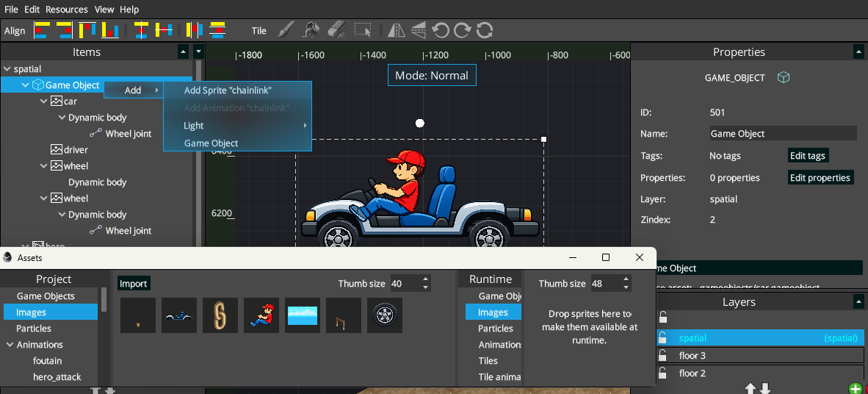This screenshot has width=868, height=394.
Task: Click the Edit properties button
Action: pyautogui.click(x=821, y=178)
